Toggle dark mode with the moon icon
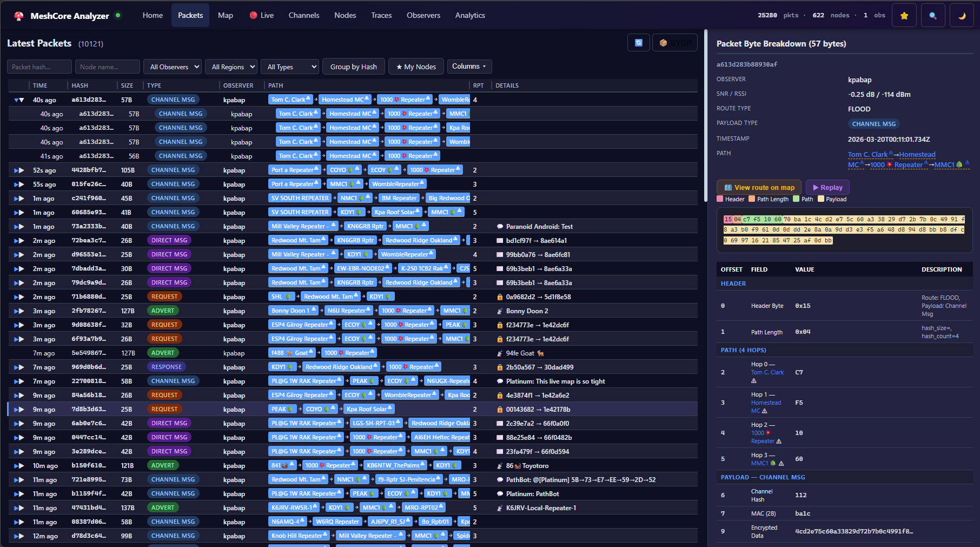The height and width of the screenshot is (547, 980). tap(962, 16)
